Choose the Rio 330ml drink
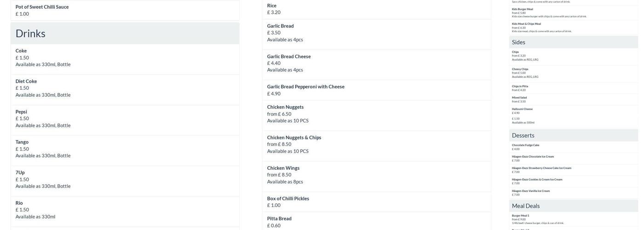The height and width of the screenshot is (230, 644). pyautogui.click(x=19, y=203)
